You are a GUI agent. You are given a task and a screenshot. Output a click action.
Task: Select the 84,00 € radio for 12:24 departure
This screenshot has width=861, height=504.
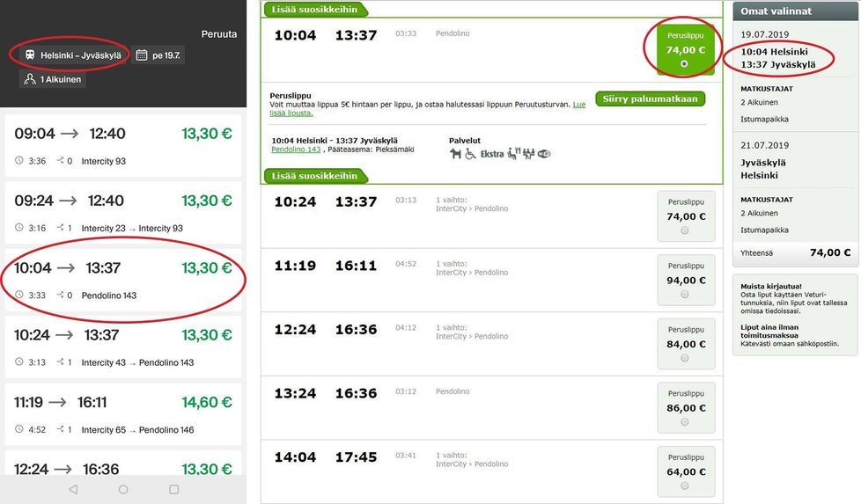click(685, 358)
